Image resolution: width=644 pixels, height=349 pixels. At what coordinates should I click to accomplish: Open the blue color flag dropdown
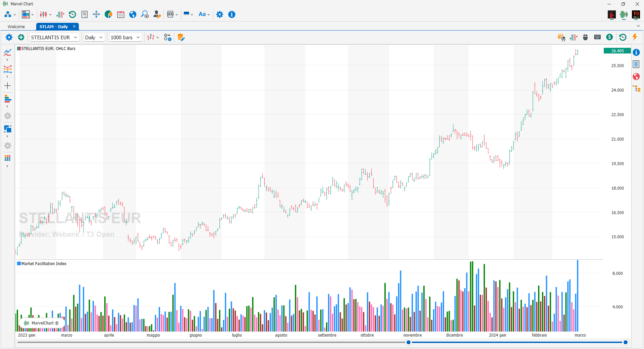[x=188, y=14]
